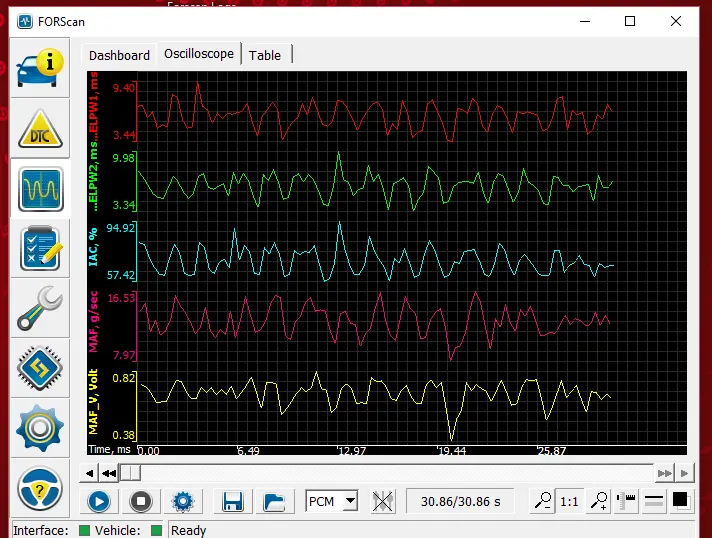This screenshot has height=538, width=712.
Task: Step timeline one frame forward
Action: (684, 474)
